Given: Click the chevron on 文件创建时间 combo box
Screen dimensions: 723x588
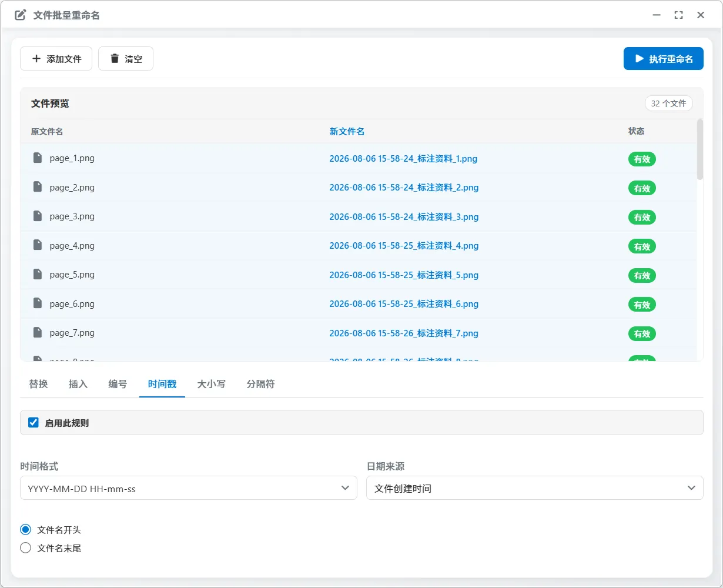Looking at the screenshot, I should [x=691, y=488].
